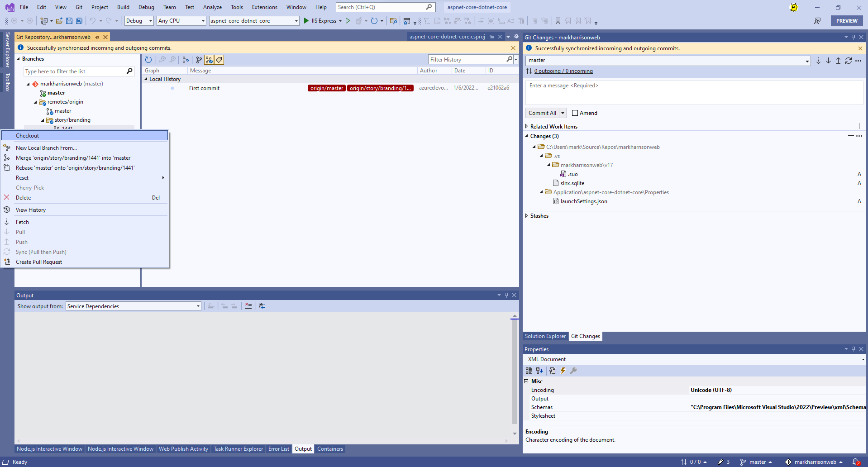Open Show output from dropdown

pos(198,306)
